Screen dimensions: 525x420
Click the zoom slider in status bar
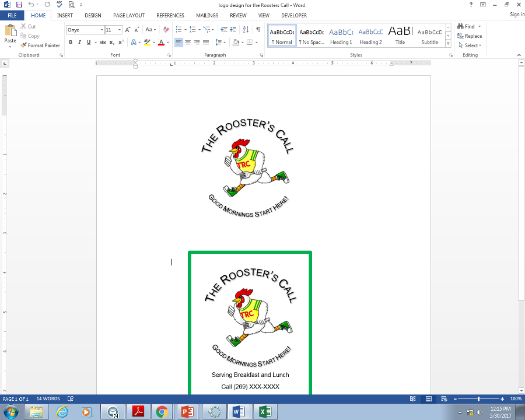tap(478, 399)
